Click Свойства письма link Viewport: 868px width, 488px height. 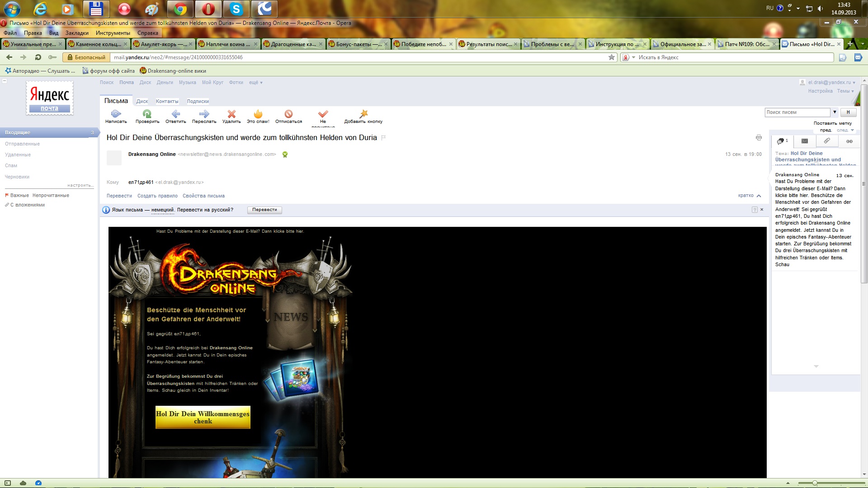[203, 196]
